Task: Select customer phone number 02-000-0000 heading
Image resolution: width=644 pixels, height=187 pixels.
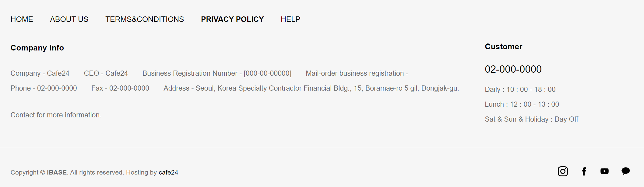Action: pos(513,69)
